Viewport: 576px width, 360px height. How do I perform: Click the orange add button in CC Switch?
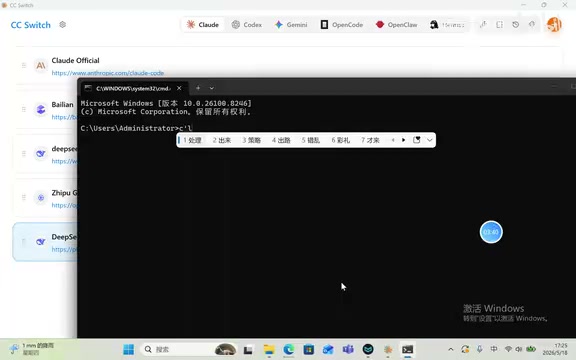554,25
